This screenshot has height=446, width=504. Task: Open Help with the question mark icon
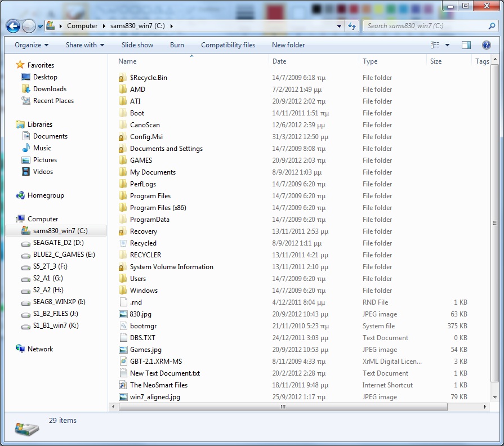point(487,45)
